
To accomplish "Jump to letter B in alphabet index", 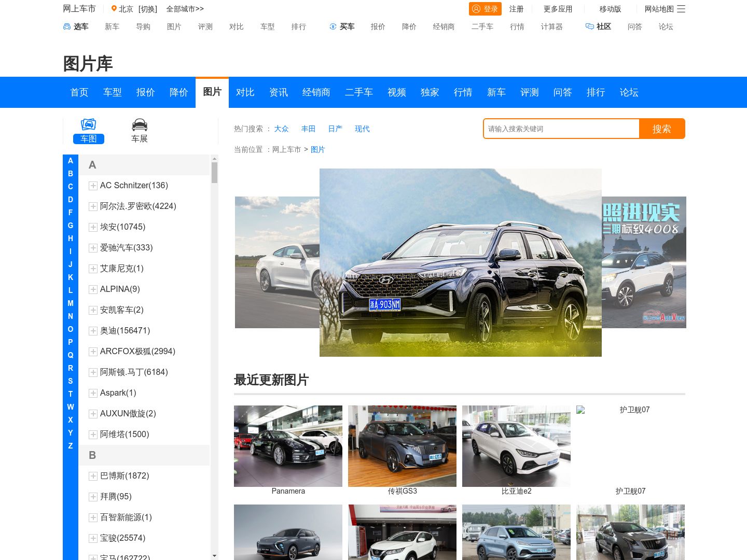I will point(71,174).
